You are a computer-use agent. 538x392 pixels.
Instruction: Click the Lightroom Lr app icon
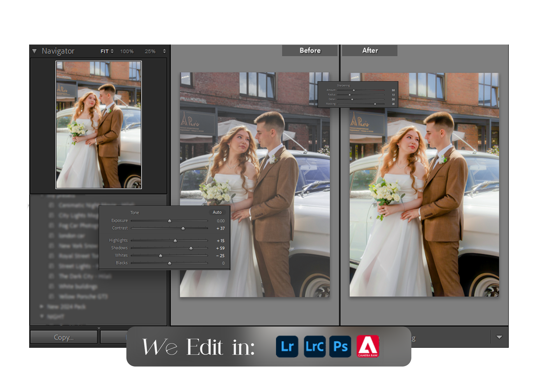[287, 347]
